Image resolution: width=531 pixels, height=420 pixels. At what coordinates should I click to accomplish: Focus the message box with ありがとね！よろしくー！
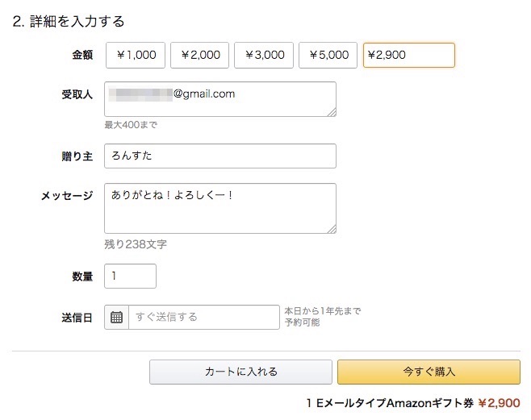(x=220, y=208)
